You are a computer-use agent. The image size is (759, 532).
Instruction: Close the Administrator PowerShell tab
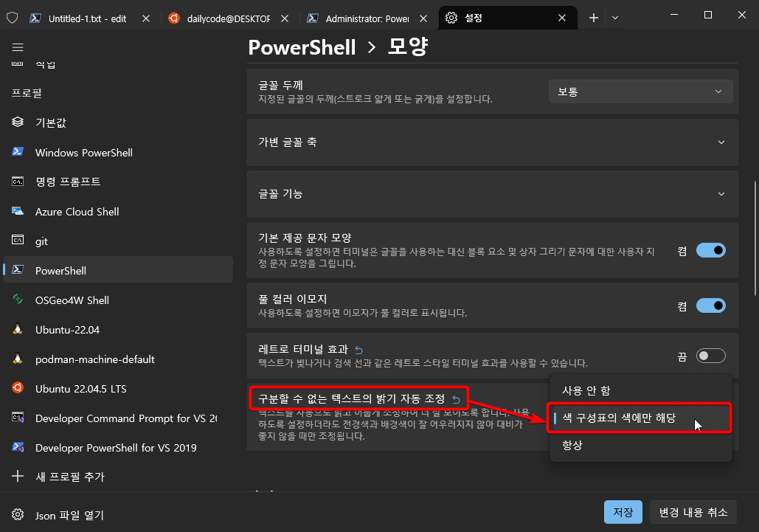point(423,18)
